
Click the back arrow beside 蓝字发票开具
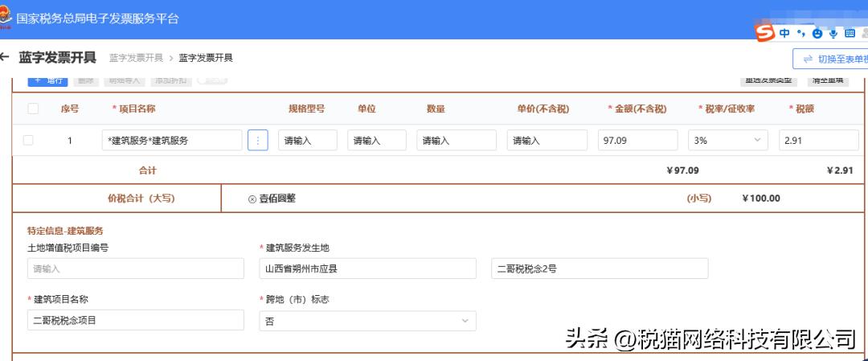coord(5,57)
